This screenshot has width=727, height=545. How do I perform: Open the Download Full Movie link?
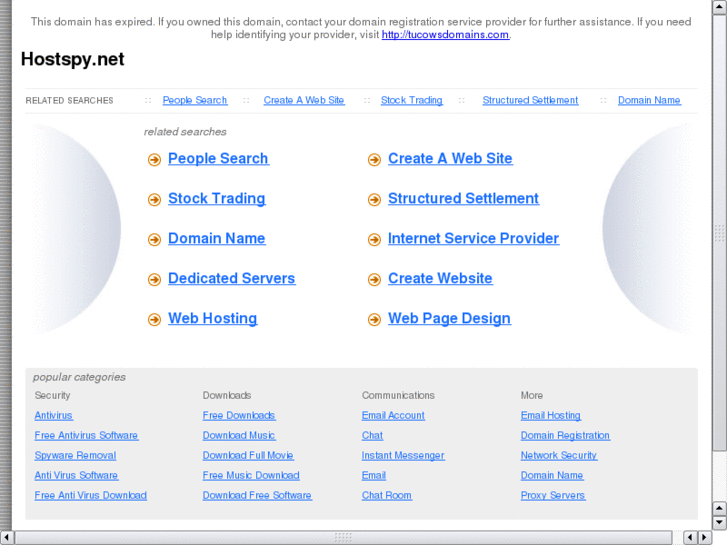(x=248, y=455)
